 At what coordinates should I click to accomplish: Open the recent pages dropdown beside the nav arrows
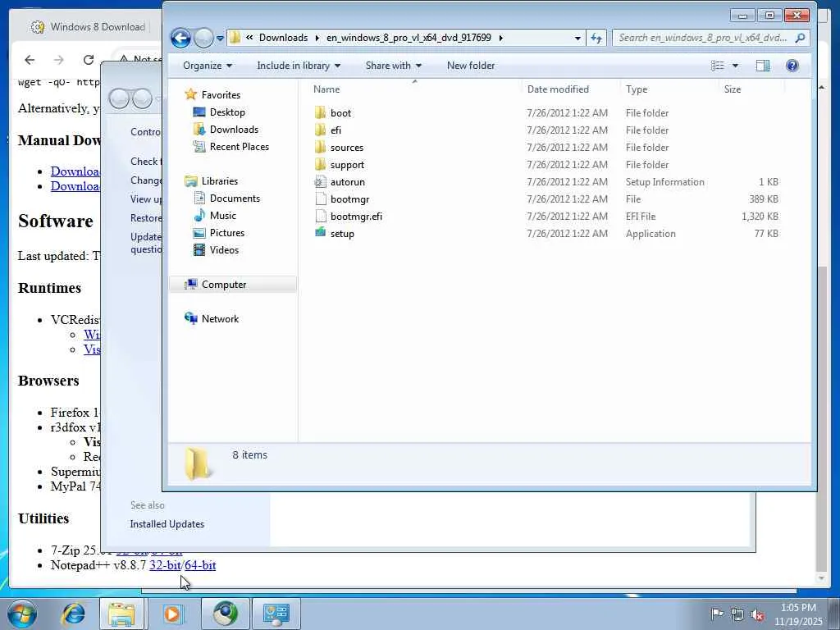(x=220, y=38)
